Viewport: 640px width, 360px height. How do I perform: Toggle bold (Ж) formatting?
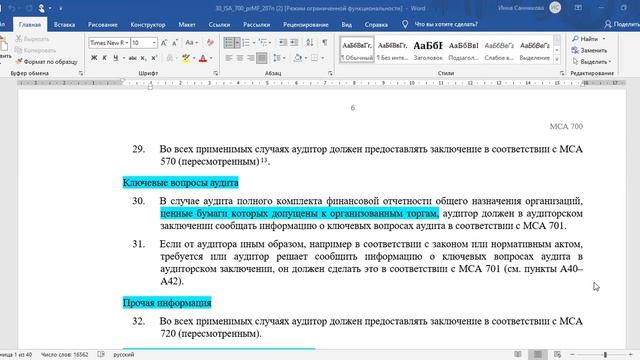pyautogui.click(x=94, y=58)
